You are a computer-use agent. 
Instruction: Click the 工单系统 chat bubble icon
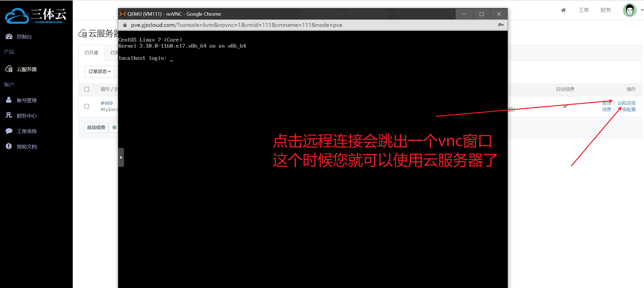tap(9, 131)
